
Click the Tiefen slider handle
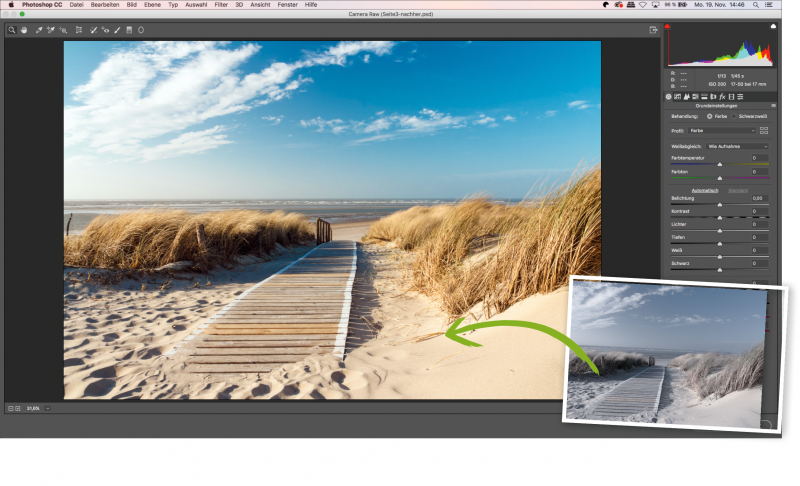pos(720,244)
